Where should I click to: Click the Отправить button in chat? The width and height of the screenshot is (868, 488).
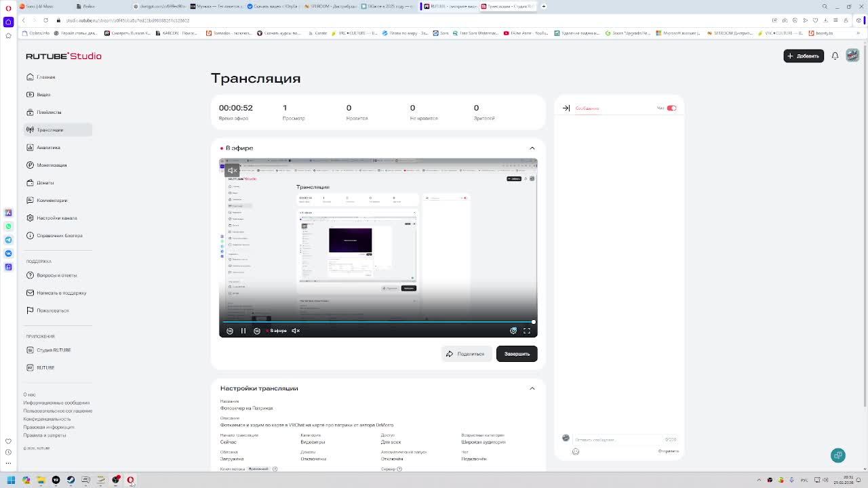[669, 451]
